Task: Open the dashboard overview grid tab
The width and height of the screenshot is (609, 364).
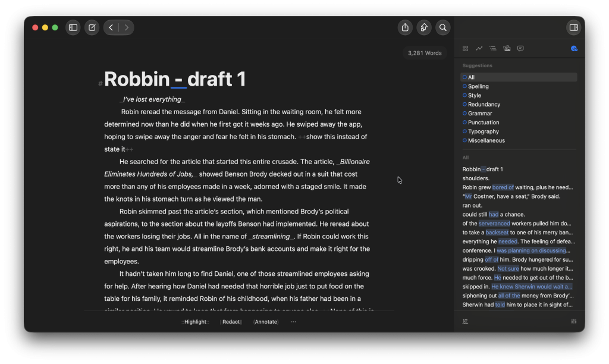Action: tap(465, 49)
